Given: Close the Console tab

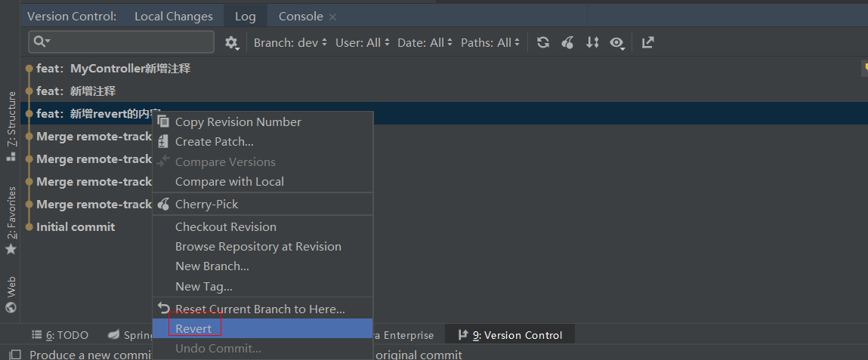Looking at the screenshot, I should (333, 17).
